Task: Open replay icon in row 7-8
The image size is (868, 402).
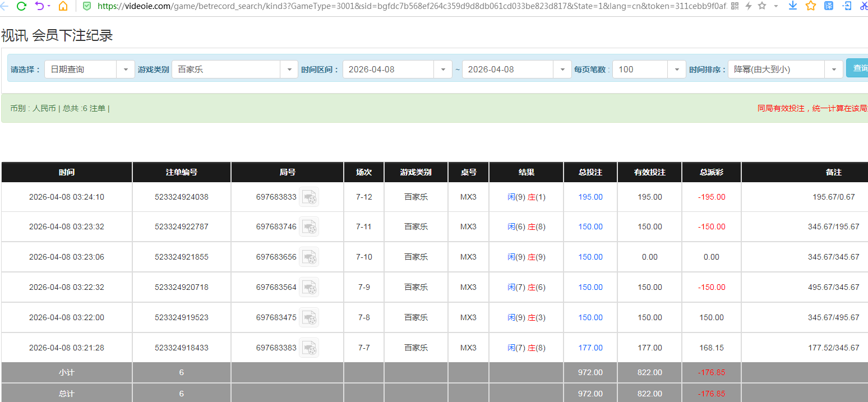Action: tap(309, 317)
